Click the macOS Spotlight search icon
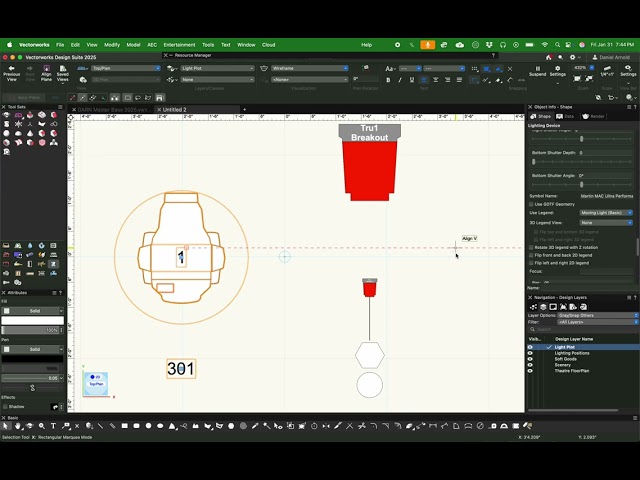 [557, 45]
